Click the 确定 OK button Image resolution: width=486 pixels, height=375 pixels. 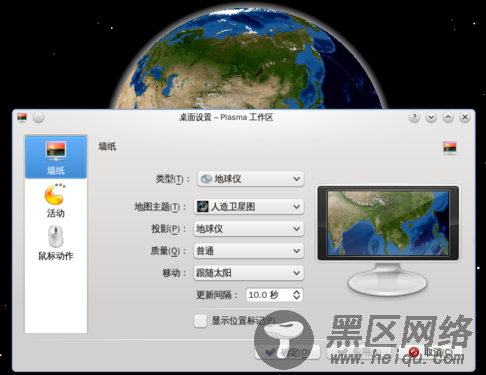pos(287,352)
